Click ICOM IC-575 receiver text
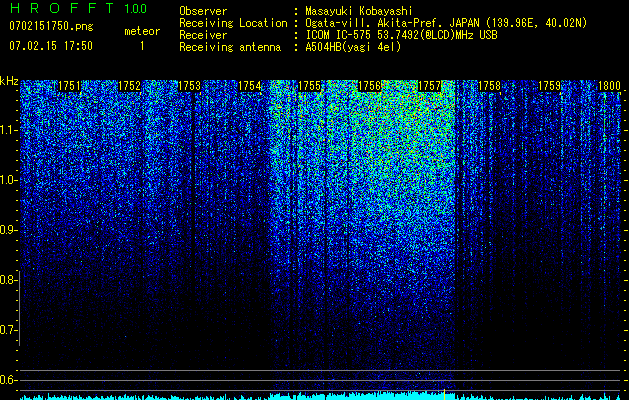The width and height of the screenshot is (629, 400). tap(401, 35)
